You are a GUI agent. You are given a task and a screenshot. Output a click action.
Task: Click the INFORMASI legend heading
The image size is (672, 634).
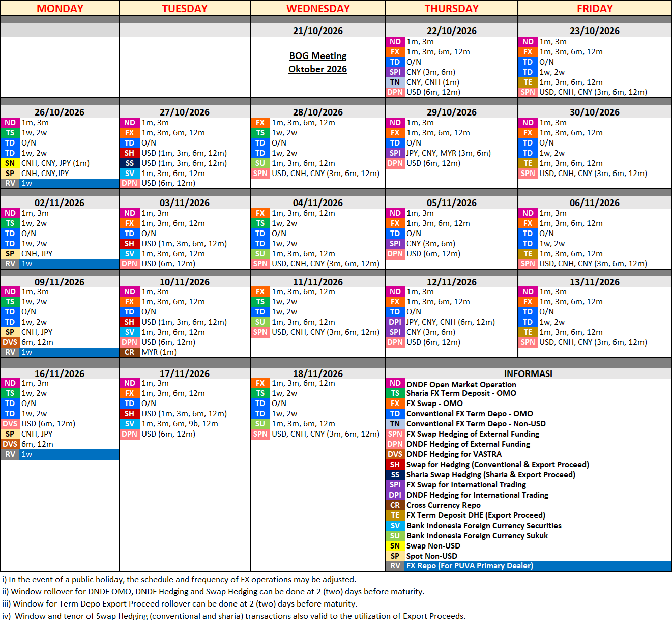click(528, 373)
